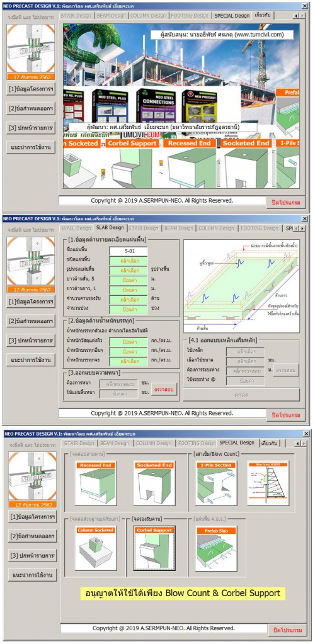Click ตรวจสอบ button beside spacing field
The height and width of the screenshot is (644, 315).
286,370
